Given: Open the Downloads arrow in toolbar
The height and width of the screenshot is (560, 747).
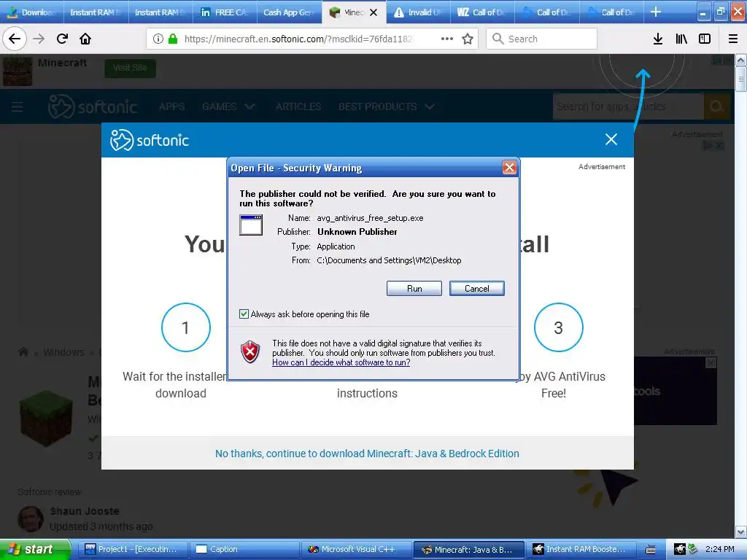Looking at the screenshot, I should (x=657, y=39).
